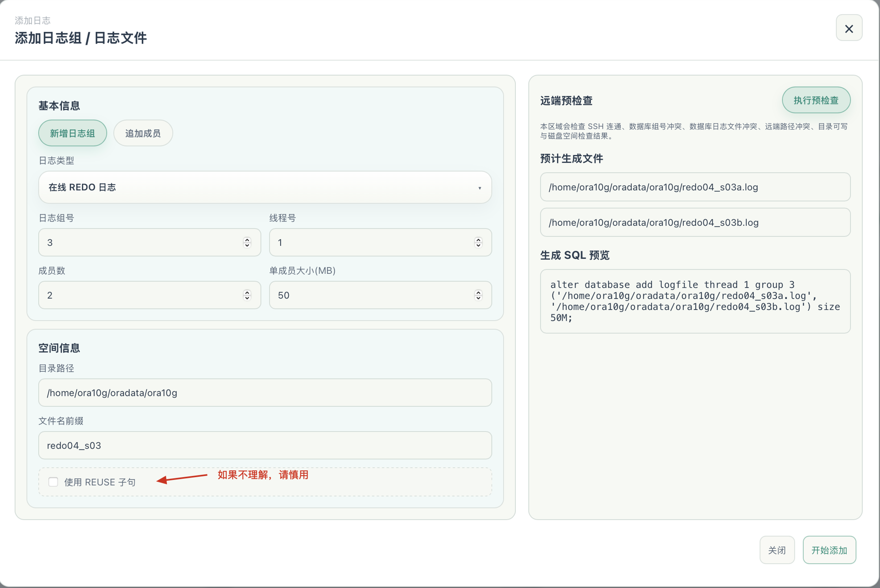Adjust the 线程号 spinner arrows
Screen dimensions: 880x588
[478, 242]
